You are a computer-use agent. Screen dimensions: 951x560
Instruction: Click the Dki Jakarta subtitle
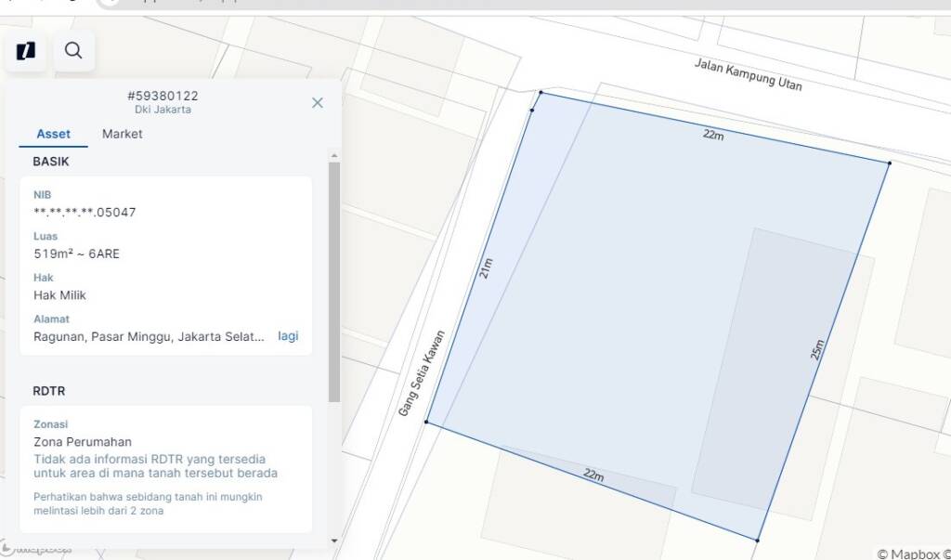(x=163, y=110)
